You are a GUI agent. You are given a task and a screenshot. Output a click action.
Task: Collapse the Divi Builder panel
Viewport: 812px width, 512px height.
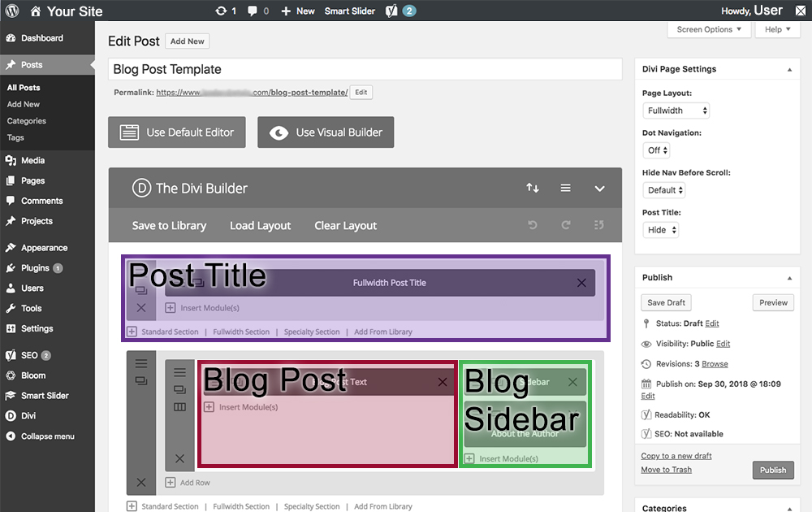coord(599,188)
